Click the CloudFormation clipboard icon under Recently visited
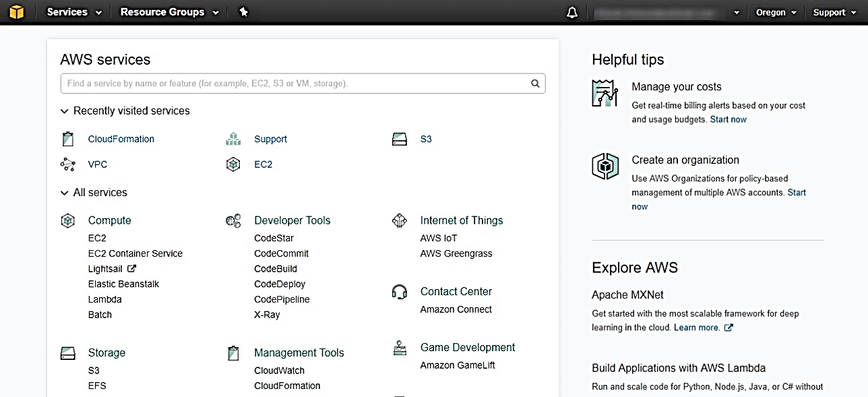The height and width of the screenshot is (397, 868). tap(67, 139)
